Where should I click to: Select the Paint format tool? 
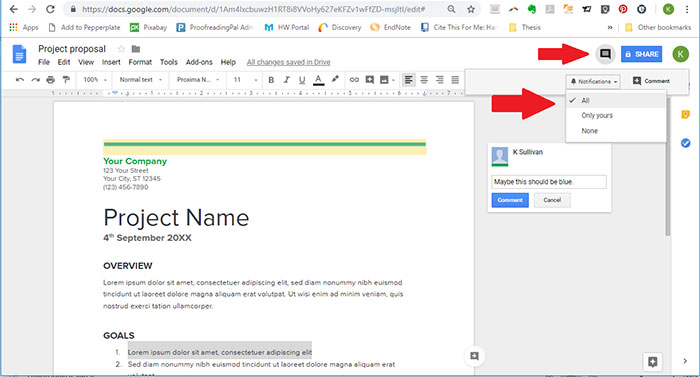click(x=66, y=80)
